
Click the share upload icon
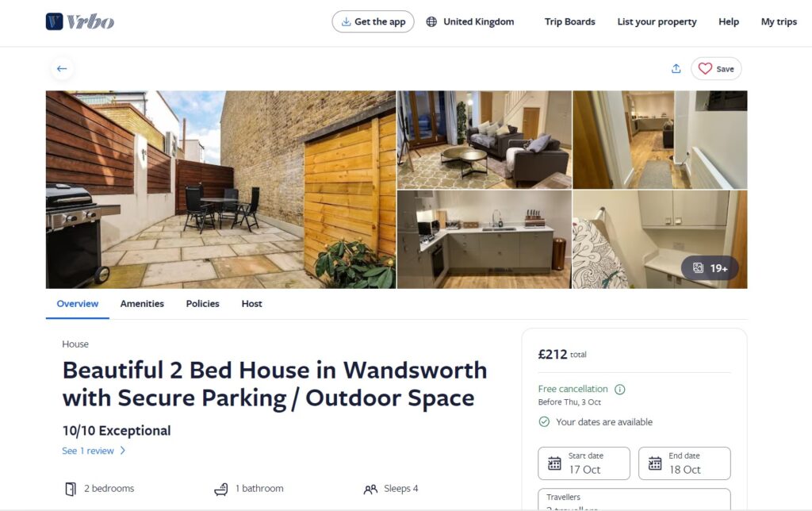tap(676, 68)
